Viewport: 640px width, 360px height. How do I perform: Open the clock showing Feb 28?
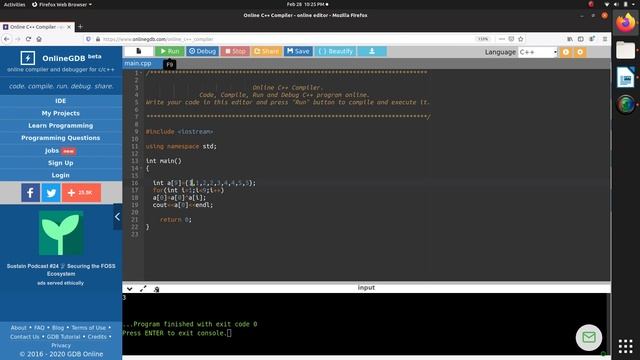[307, 4]
